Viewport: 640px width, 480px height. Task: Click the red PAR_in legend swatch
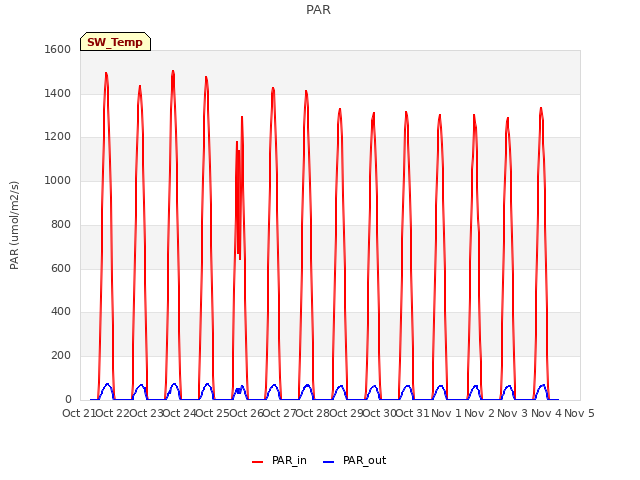(x=258, y=462)
